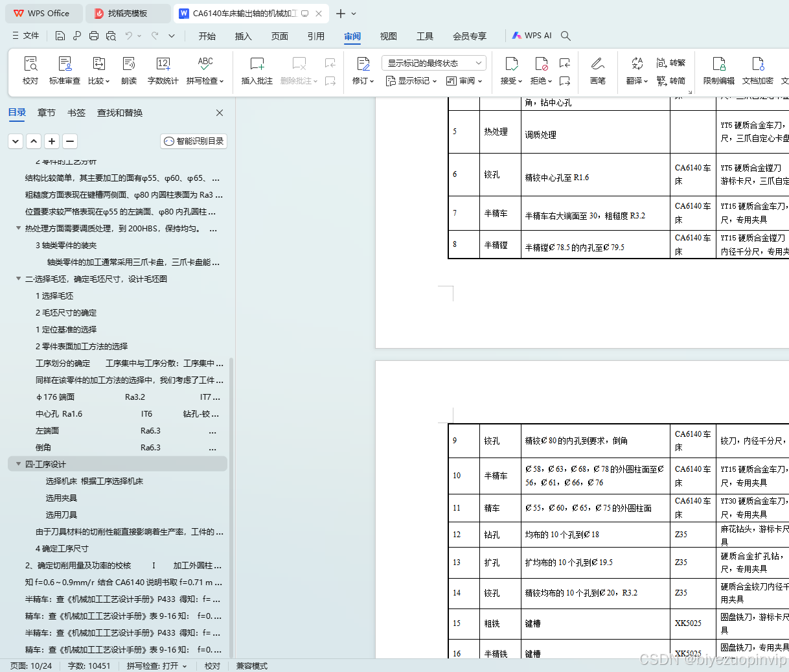The width and height of the screenshot is (789, 672).
Task: Collapse 热处理方面需要调质处理 outline node
Action: [x=18, y=228]
